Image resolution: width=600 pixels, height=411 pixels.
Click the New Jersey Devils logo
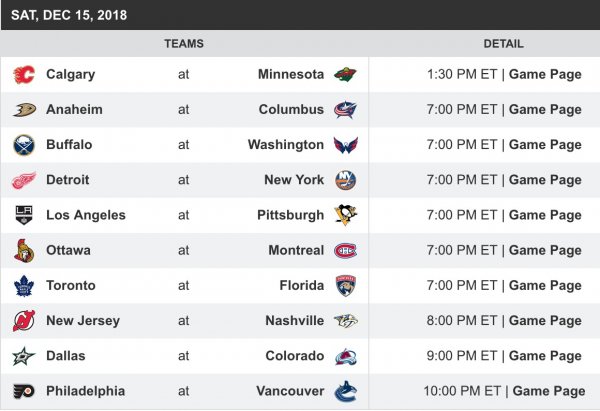[24, 321]
